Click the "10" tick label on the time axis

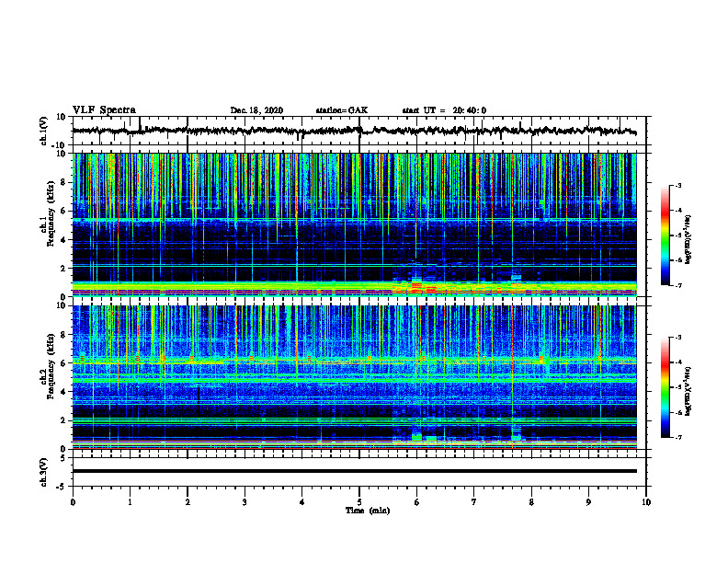646,502
